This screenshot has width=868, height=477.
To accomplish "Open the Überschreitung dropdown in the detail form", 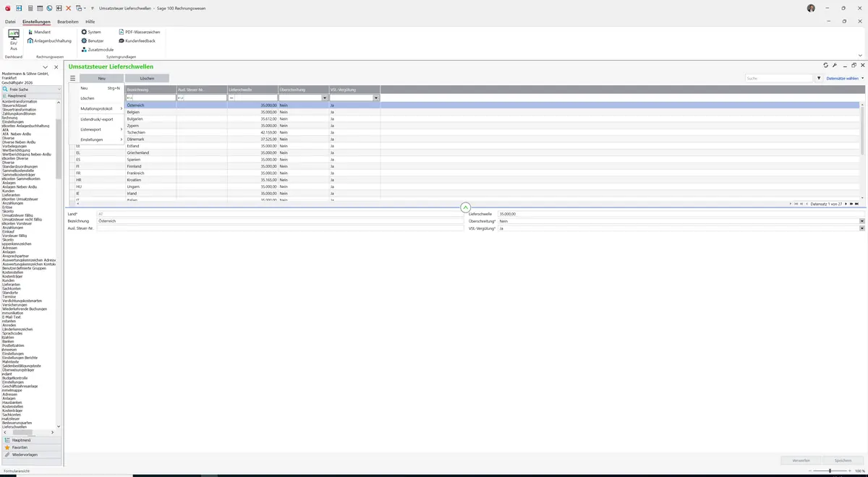I will tap(862, 221).
